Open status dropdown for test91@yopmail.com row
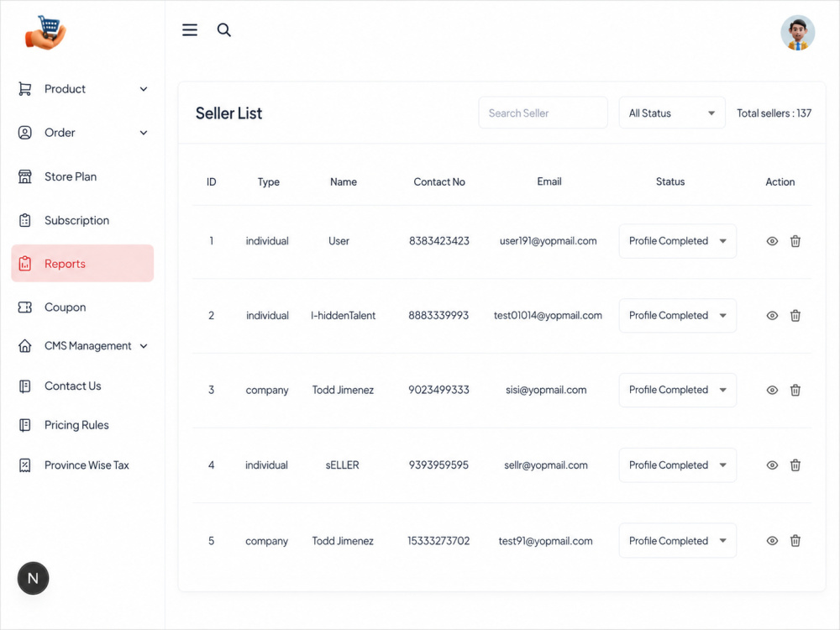Image resolution: width=840 pixels, height=630 pixels. (x=678, y=540)
